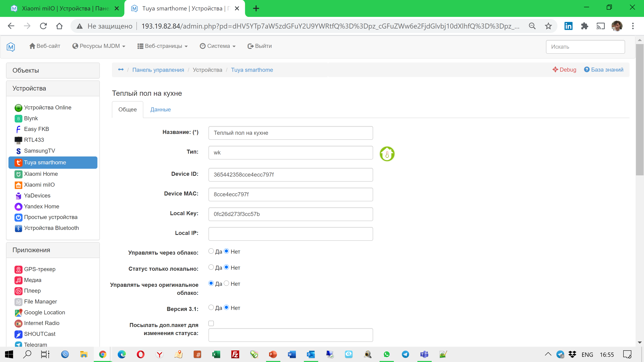
Task: Open the Yandex Home module
Action: (41, 206)
